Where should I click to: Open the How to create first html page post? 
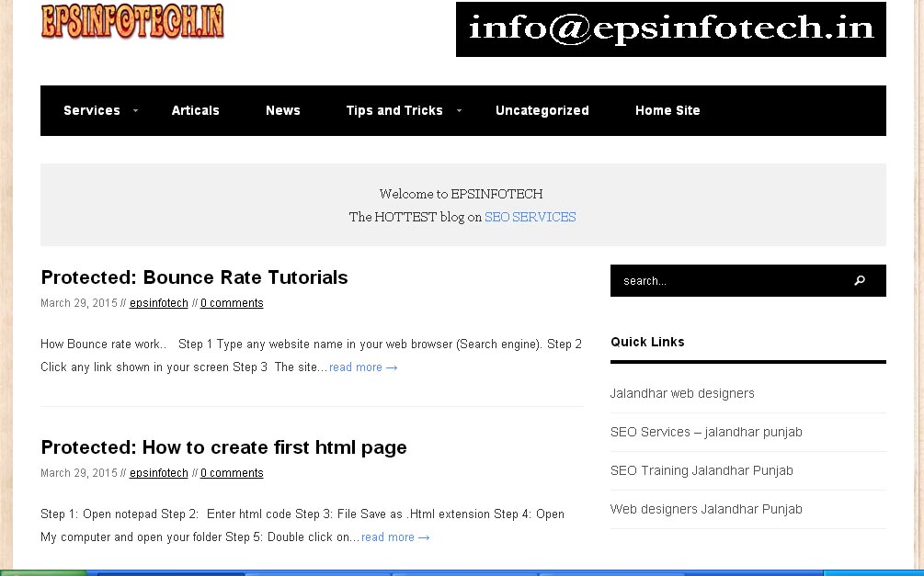(x=223, y=447)
